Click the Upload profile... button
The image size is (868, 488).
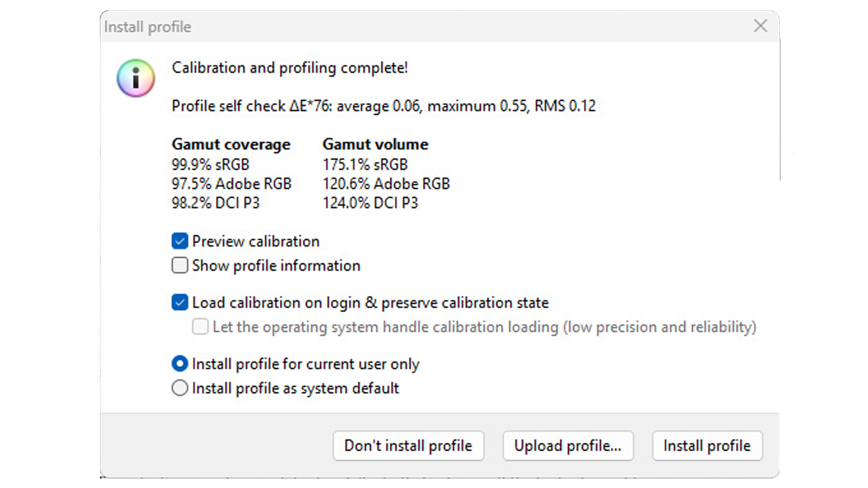pos(568,446)
